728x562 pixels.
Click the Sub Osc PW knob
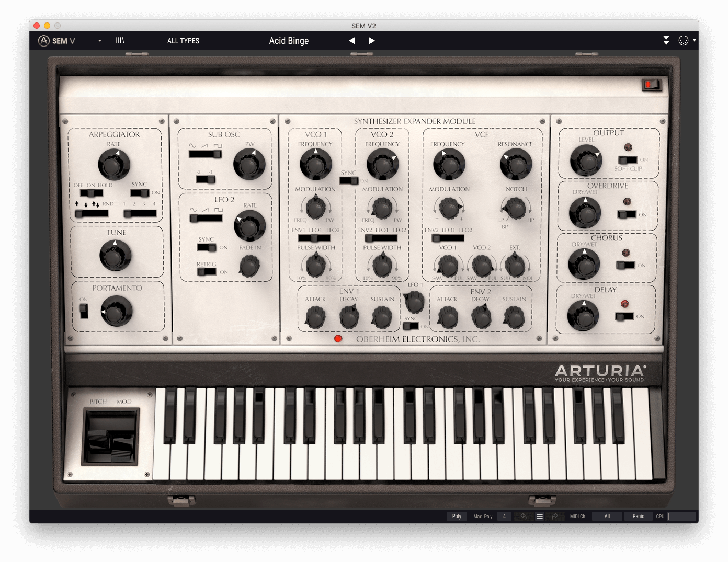coord(249,164)
